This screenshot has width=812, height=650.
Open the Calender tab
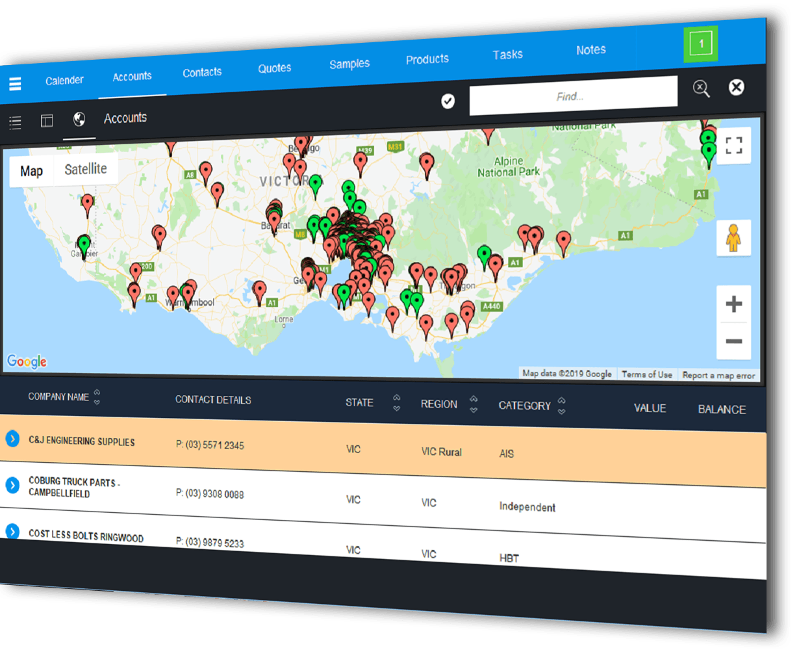pos(64,81)
